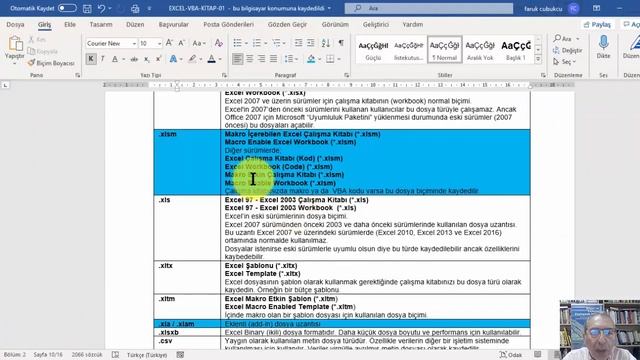Click the decrease indent icon
The width and height of the screenshot is (640, 360).
298,43
